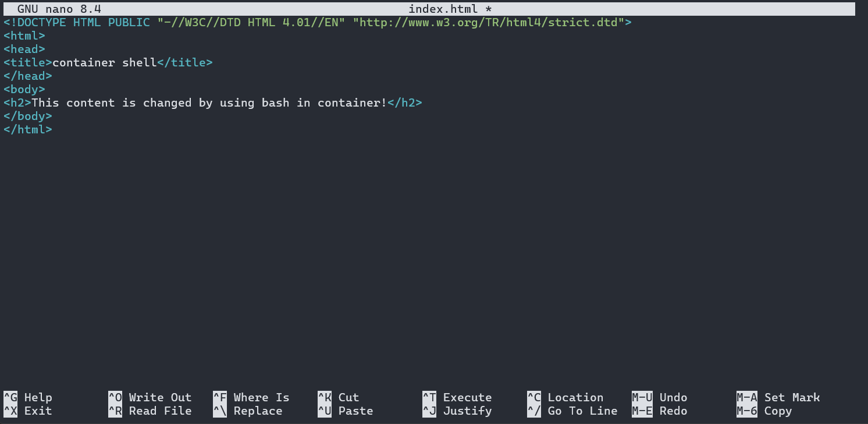The width and height of the screenshot is (868, 424).
Task: Click the ^F Where Is shortcut
Action: pyautogui.click(x=251, y=397)
